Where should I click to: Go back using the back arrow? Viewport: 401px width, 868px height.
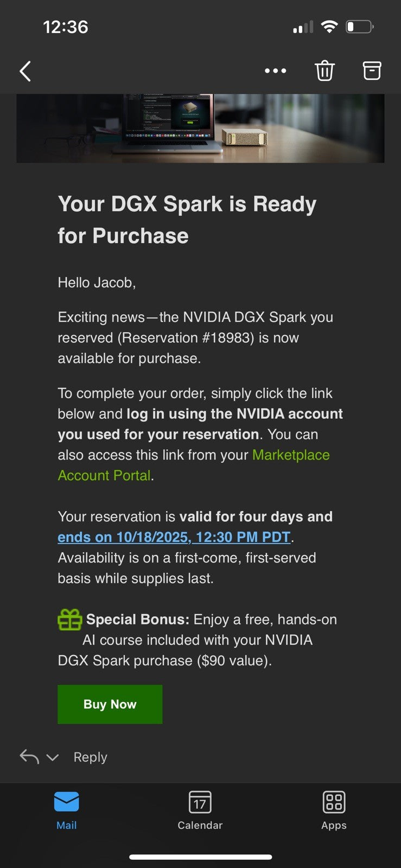tap(24, 71)
